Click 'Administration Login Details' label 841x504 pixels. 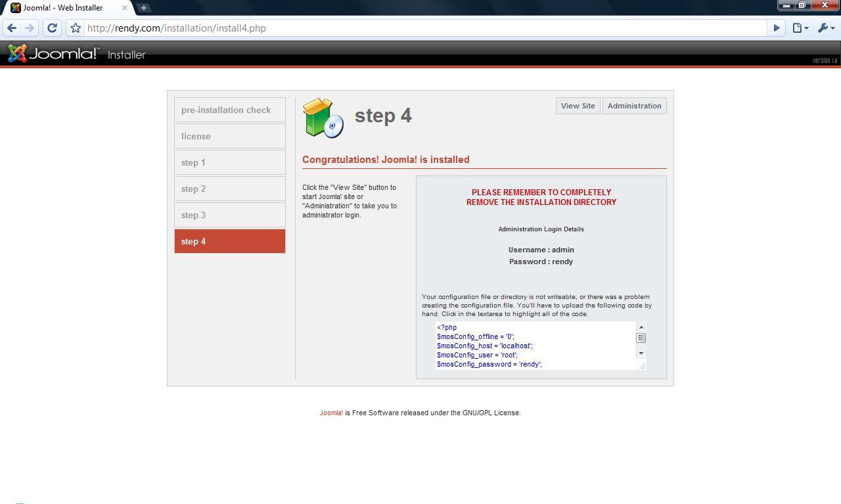[541, 229]
